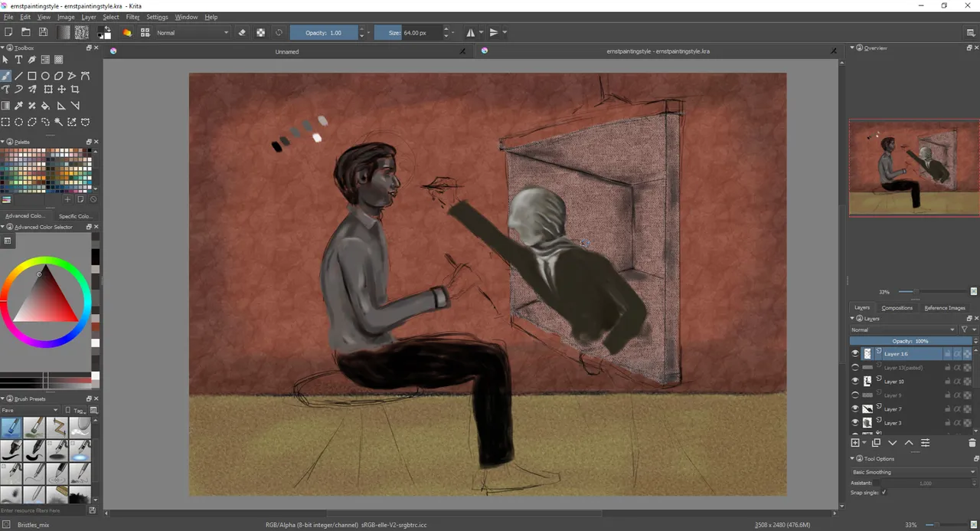The image size is (980, 531).
Task: Open toolbar blending mode Normal dropdown
Action: coord(192,32)
